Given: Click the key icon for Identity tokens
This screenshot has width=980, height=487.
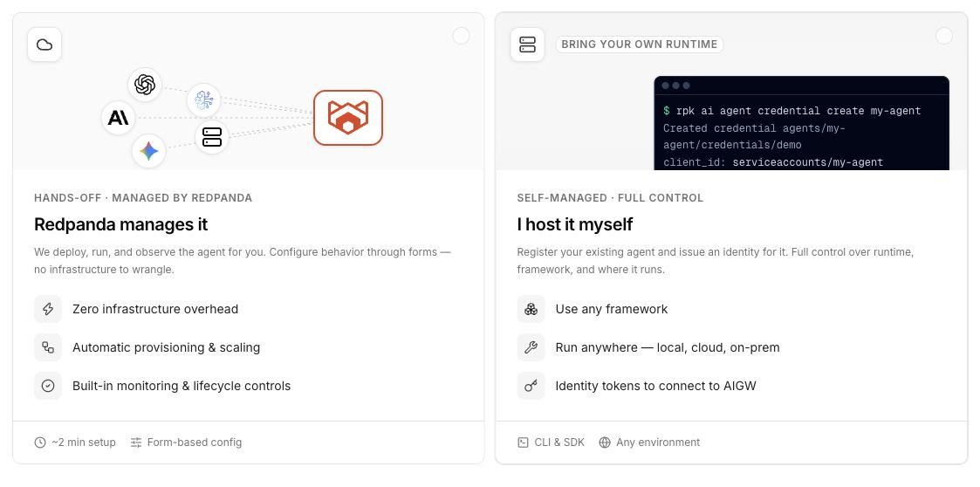Looking at the screenshot, I should click(531, 386).
